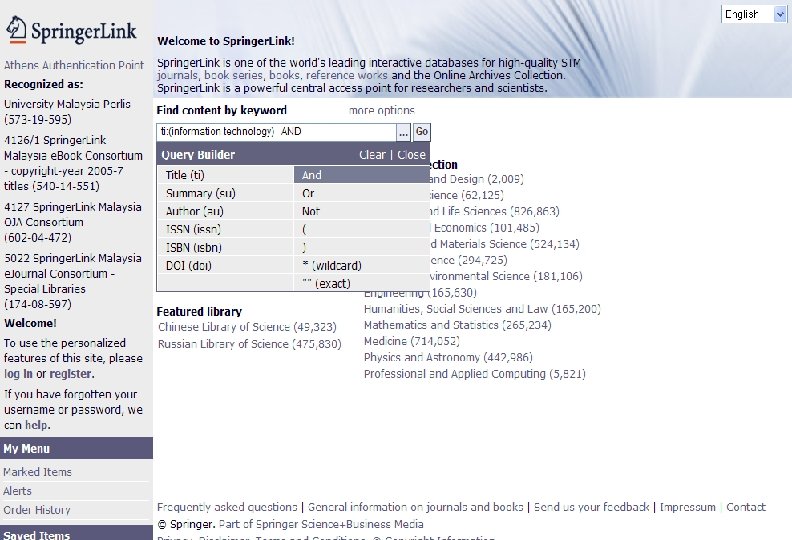Click the Go search button

click(x=422, y=132)
